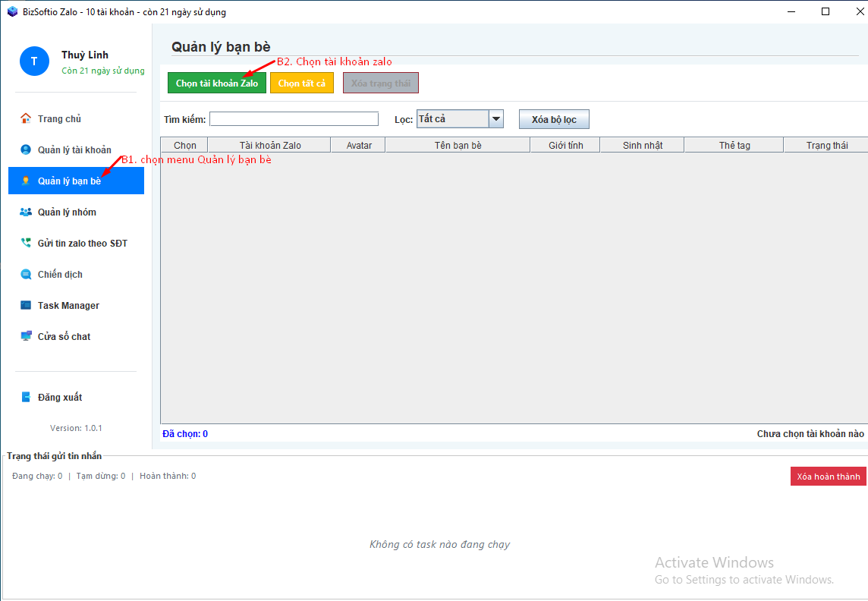Click the Trang chủ home icon
868x601 pixels.
26,118
